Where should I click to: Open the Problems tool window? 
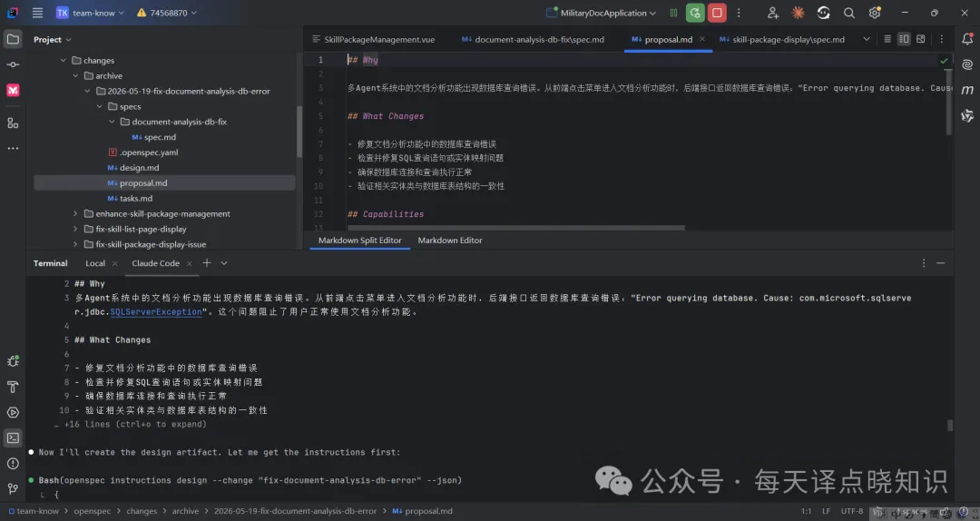click(x=13, y=464)
